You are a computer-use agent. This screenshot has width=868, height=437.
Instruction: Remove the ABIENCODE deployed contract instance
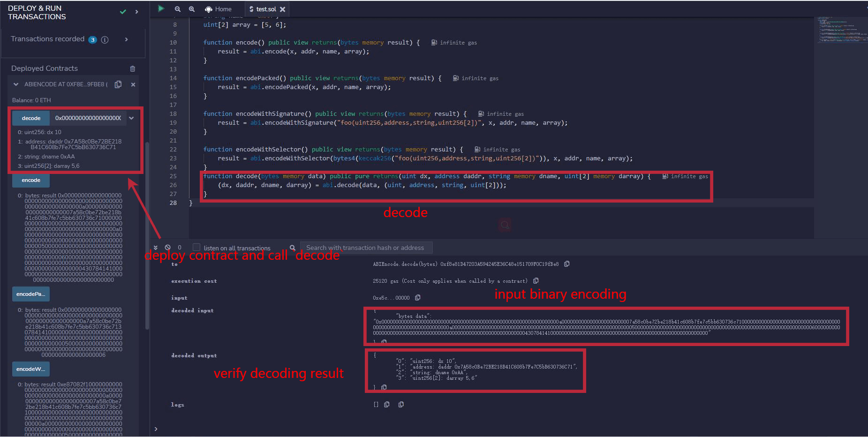click(133, 84)
